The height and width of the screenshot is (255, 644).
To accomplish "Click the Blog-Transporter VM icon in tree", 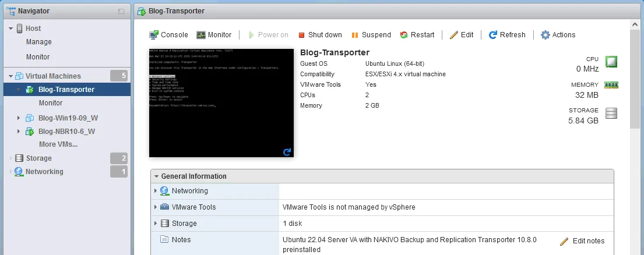I will [x=30, y=90].
